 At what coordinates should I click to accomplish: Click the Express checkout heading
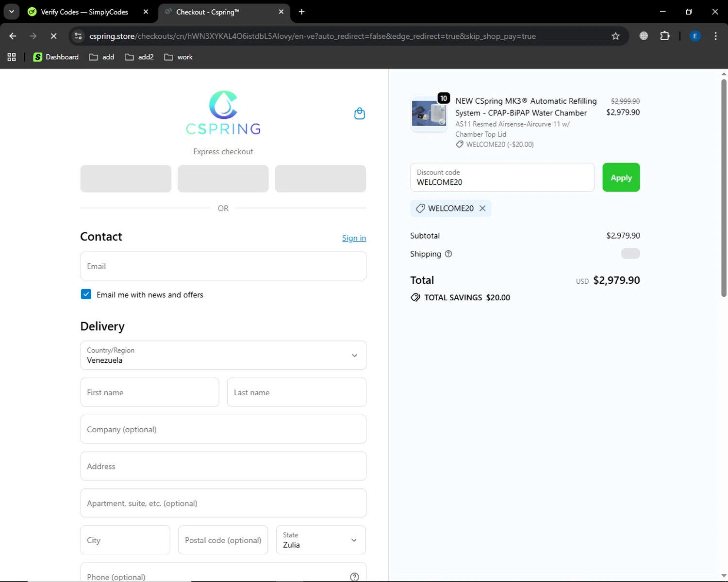point(223,151)
